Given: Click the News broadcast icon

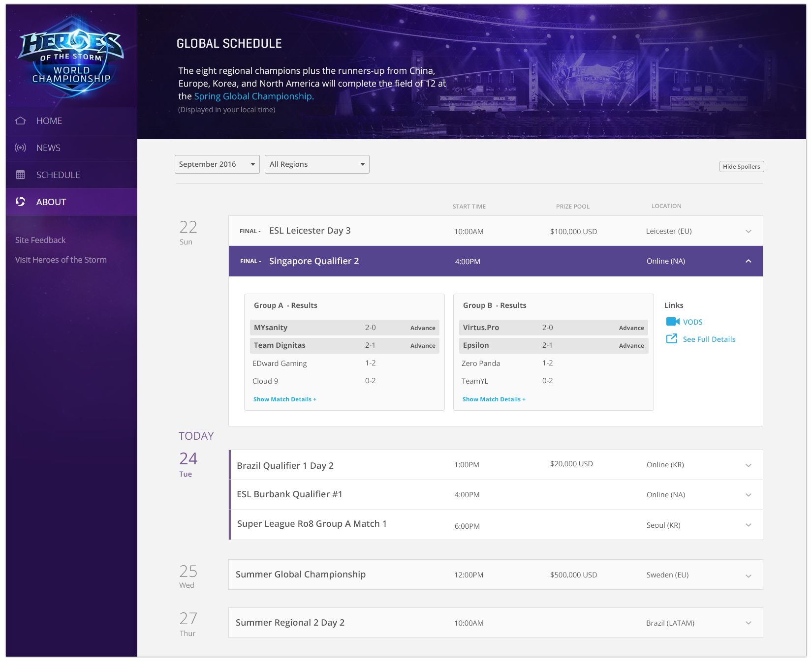Looking at the screenshot, I should pyautogui.click(x=20, y=148).
